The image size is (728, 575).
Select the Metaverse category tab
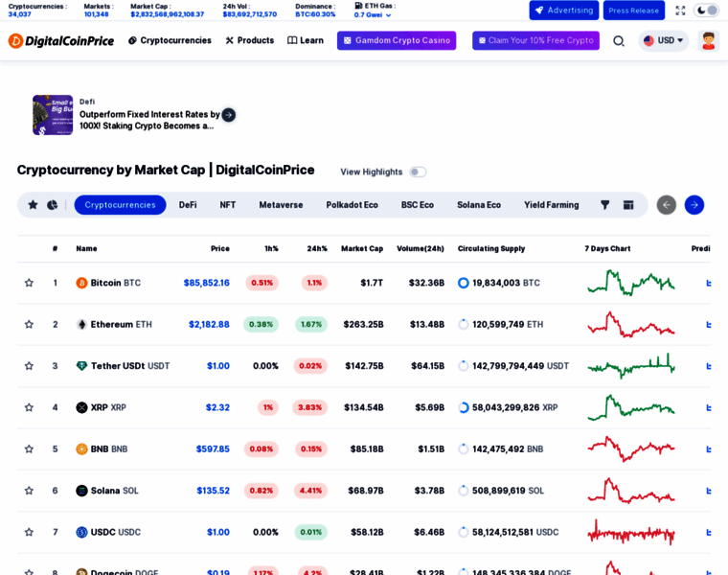[281, 205]
